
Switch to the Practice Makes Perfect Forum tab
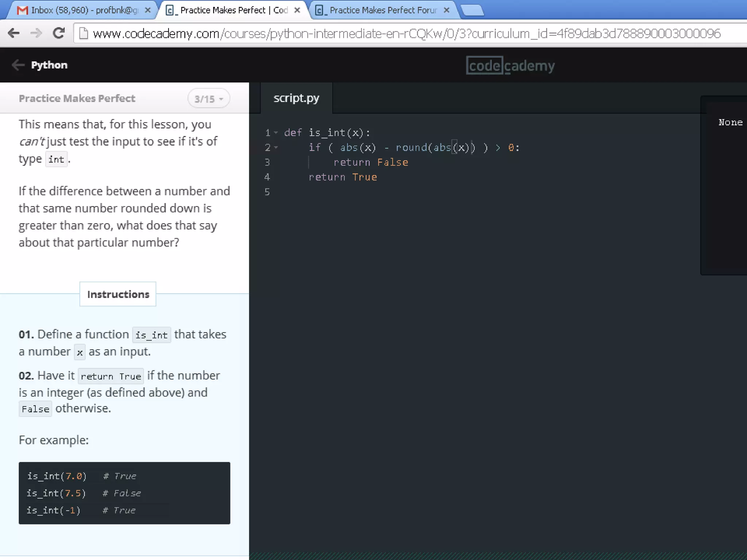382,10
